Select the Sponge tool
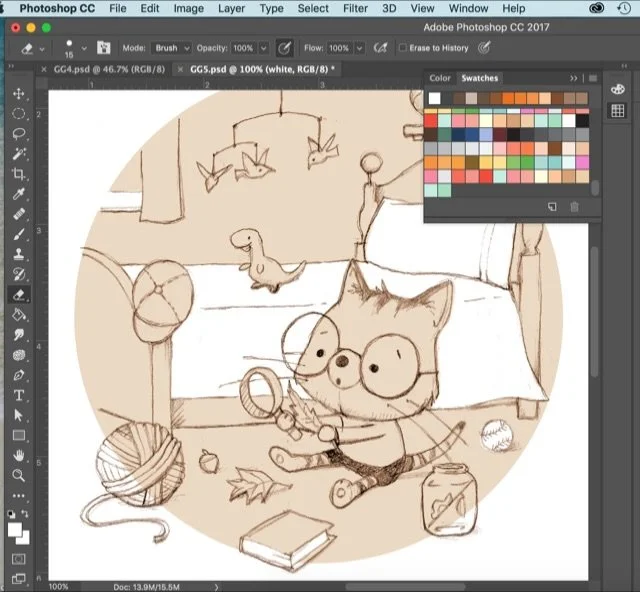 coord(19,355)
